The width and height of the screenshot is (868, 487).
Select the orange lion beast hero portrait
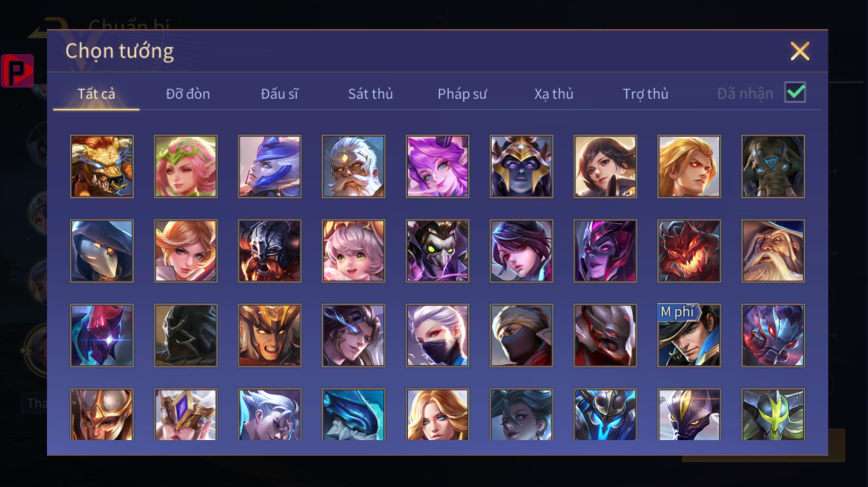click(102, 166)
